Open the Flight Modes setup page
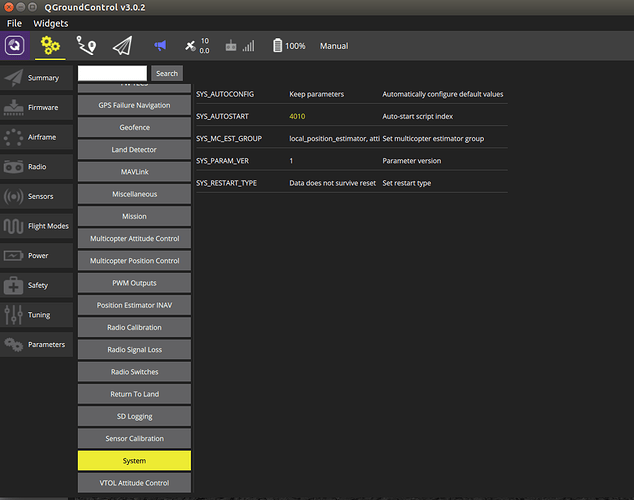634x500 pixels. tap(36, 226)
